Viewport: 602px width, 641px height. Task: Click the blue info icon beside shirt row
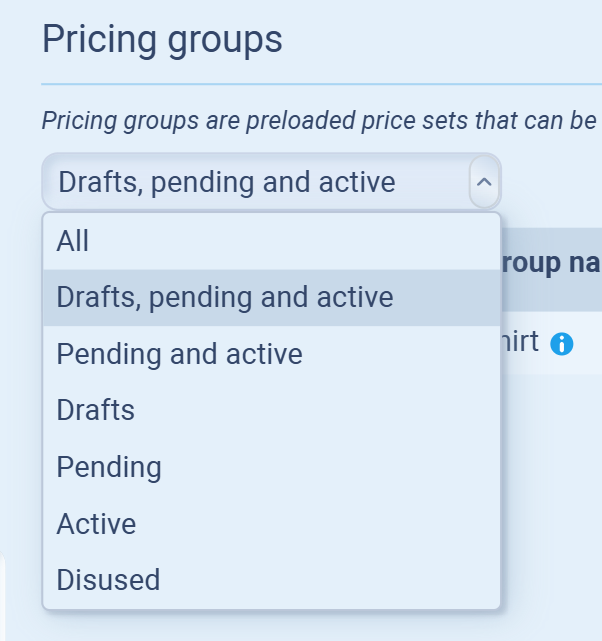click(562, 345)
